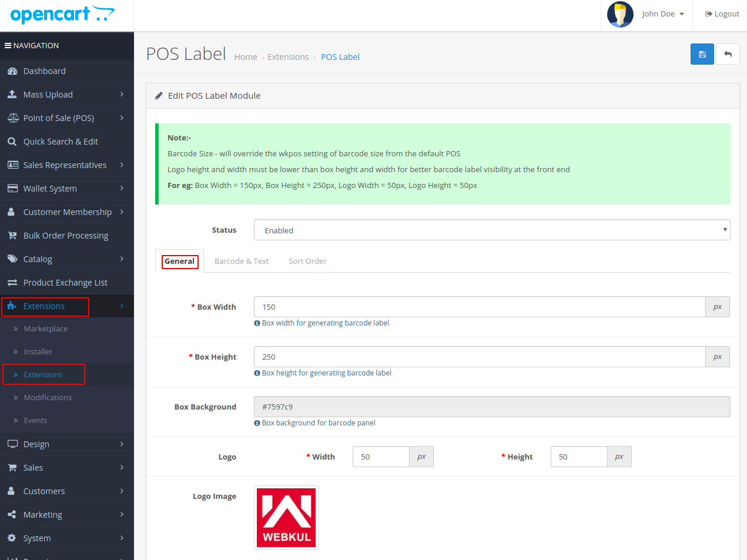The image size is (747, 560).
Task: Expand the System menu chevron
Action: (x=122, y=538)
